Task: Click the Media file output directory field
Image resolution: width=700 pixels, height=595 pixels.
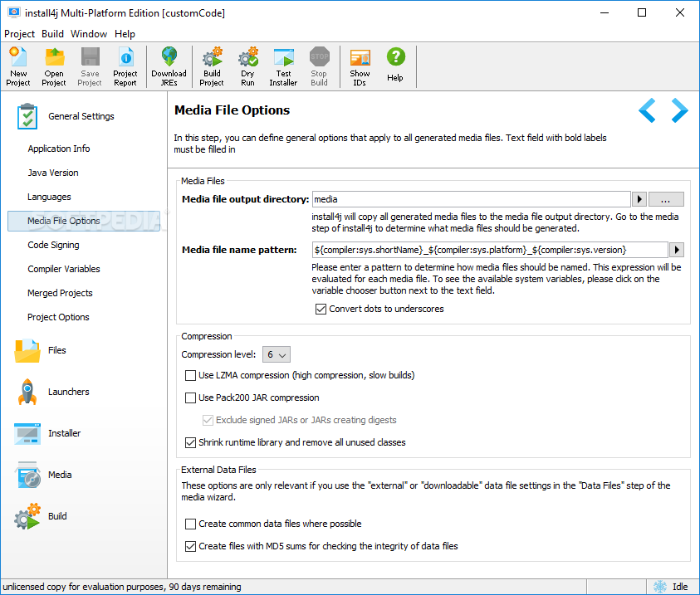Action: [472, 199]
